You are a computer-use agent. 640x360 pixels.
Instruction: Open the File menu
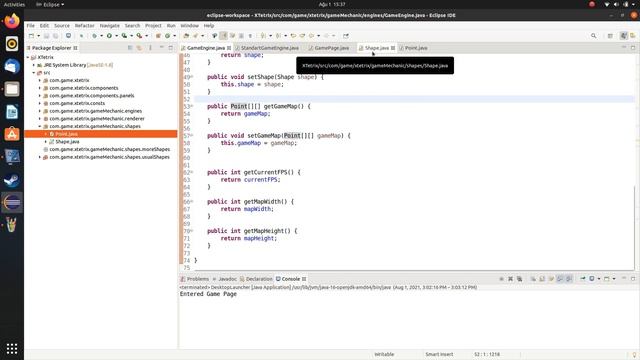[x=31, y=25]
